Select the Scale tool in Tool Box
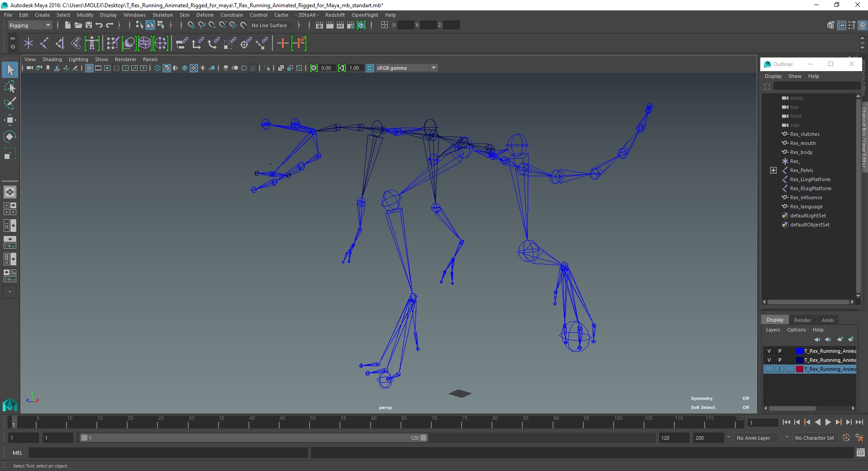This screenshot has width=868, height=471. (10, 154)
